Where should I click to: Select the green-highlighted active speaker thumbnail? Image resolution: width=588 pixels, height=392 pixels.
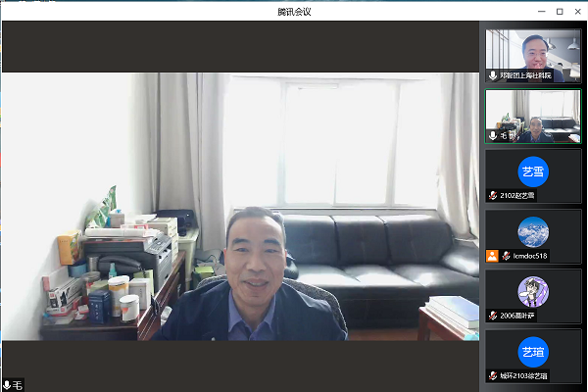click(x=533, y=116)
